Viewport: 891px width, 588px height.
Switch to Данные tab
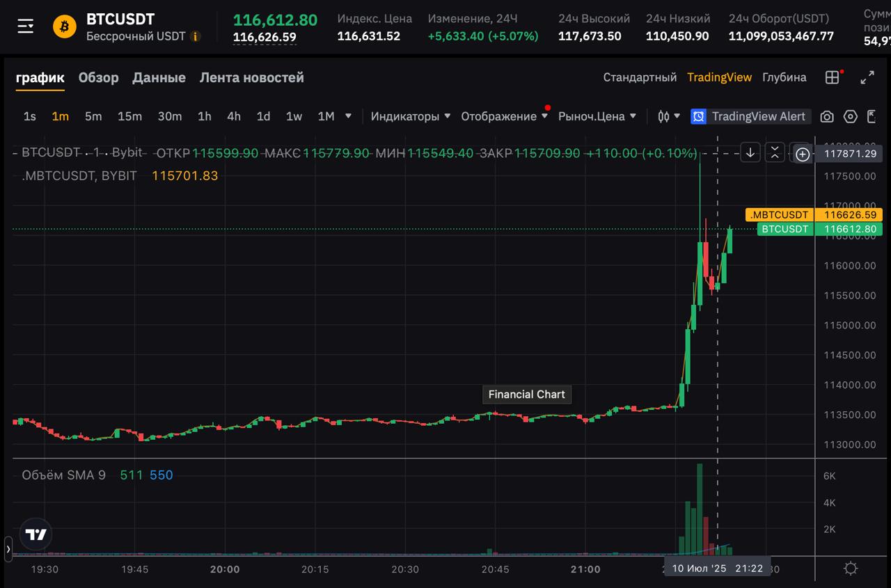point(159,77)
